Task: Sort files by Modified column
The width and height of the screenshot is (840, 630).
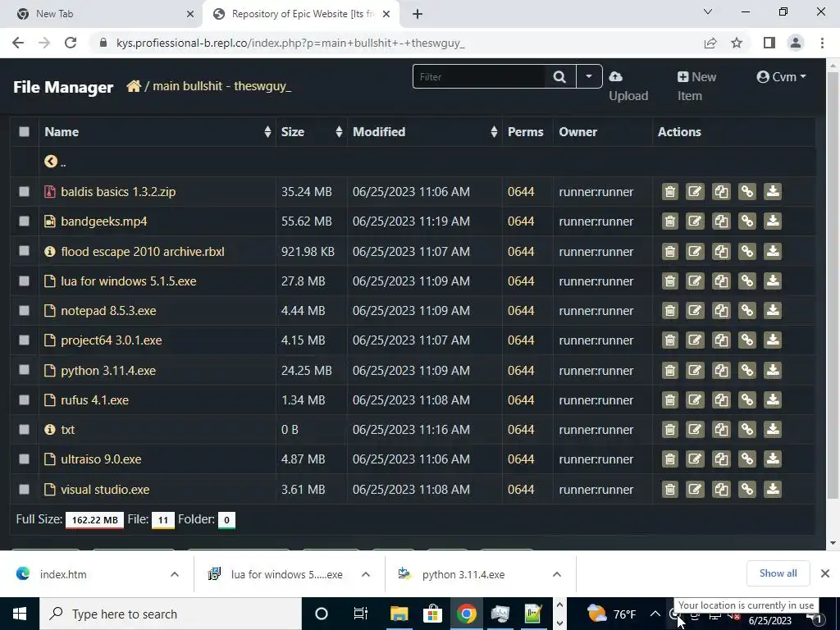Action: pos(425,132)
